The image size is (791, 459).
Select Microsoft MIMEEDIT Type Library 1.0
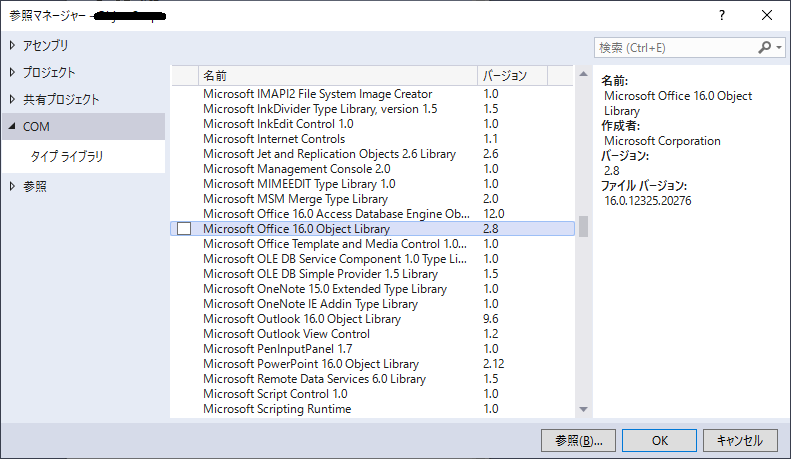pos(372,184)
